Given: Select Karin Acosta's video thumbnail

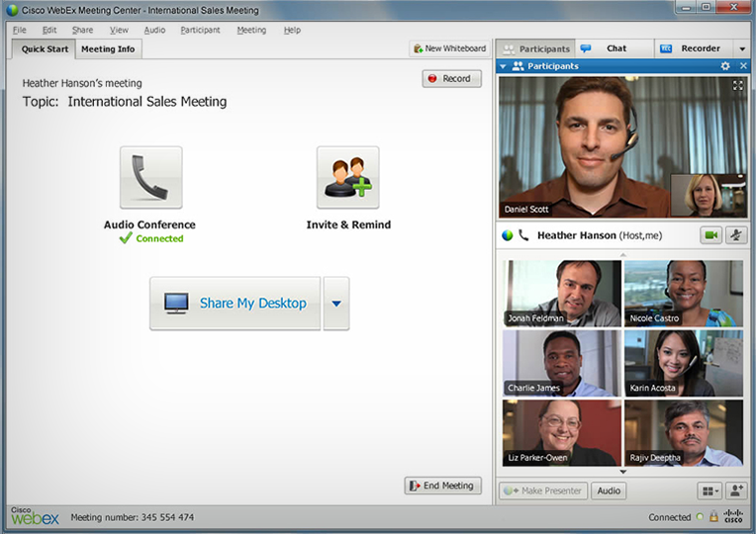Looking at the screenshot, I should 684,363.
